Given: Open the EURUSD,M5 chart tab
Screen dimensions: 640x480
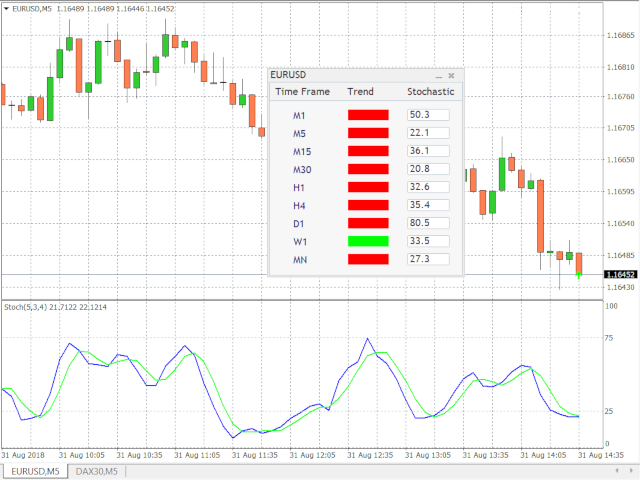Looking at the screenshot, I should (35, 471).
